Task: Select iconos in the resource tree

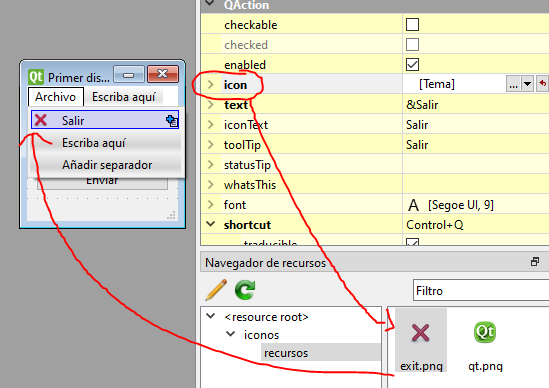Action: point(261,335)
